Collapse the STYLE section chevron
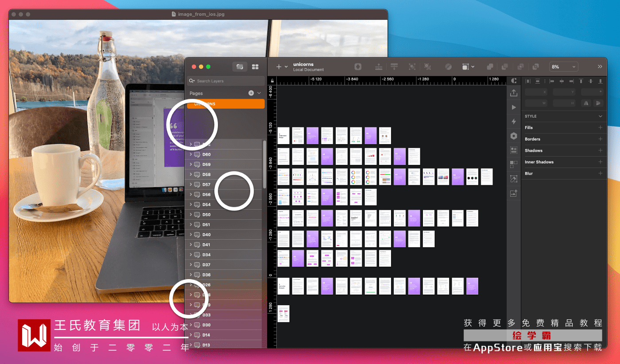 [601, 116]
